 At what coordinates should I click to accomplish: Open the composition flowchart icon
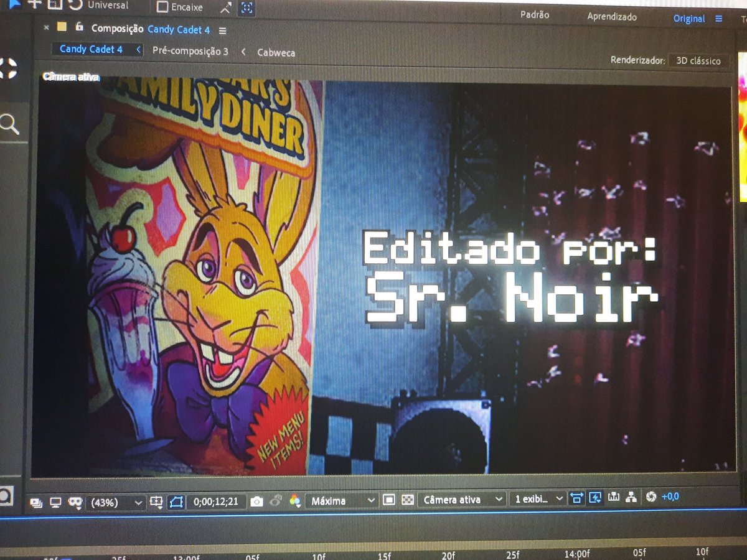click(x=632, y=497)
